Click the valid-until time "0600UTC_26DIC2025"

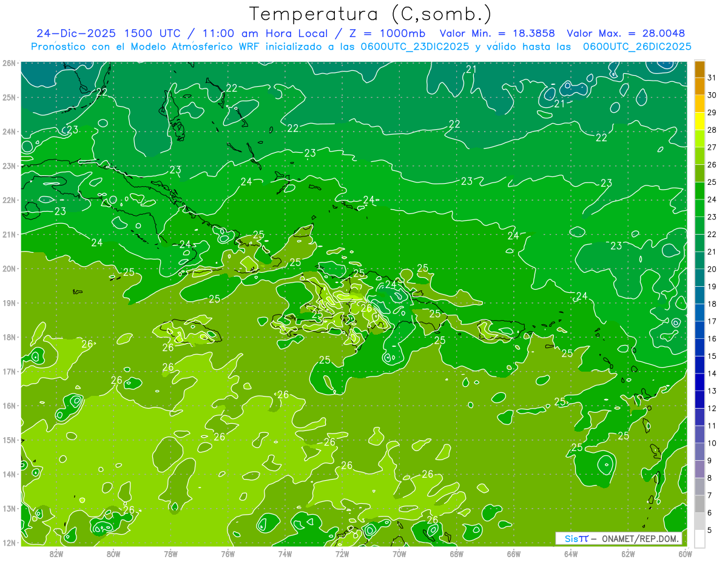point(637,47)
